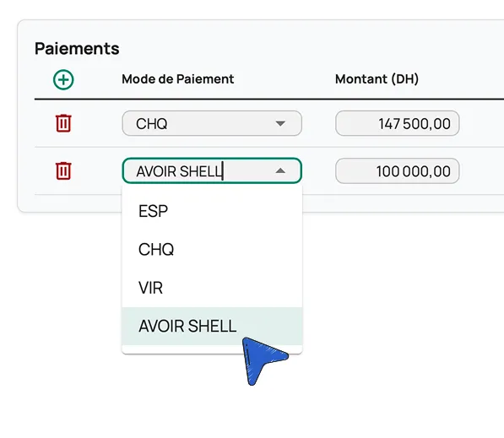Collapse the AVOIR SHELL dropdown arrow

(280, 170)
